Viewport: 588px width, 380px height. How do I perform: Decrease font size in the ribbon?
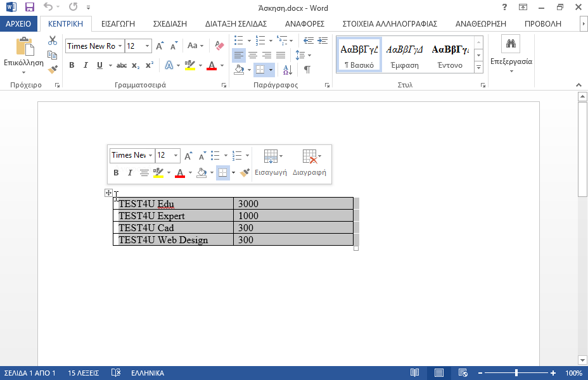[174, 46]
